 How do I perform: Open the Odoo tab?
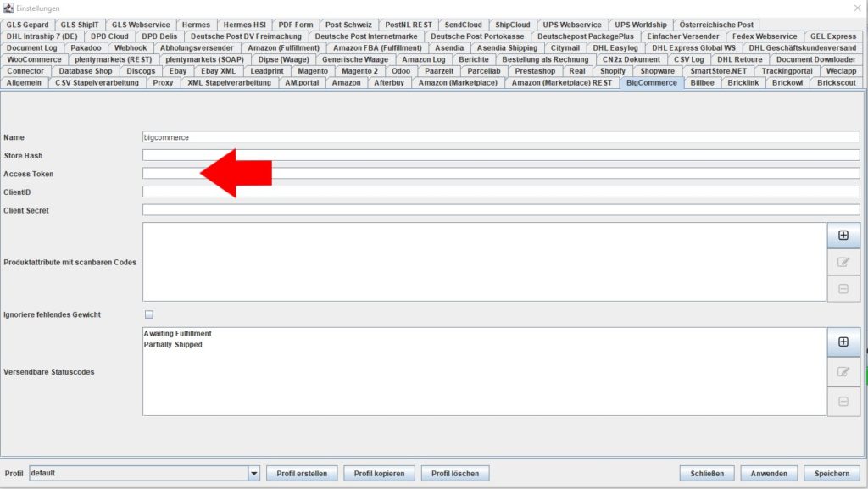[401, 71]
